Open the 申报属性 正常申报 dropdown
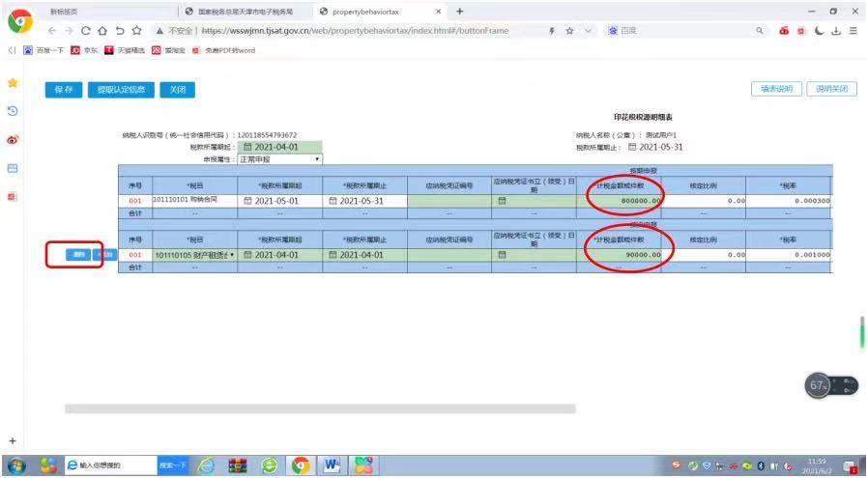Viewport: 868px width, 478px height. coord(280,159)
